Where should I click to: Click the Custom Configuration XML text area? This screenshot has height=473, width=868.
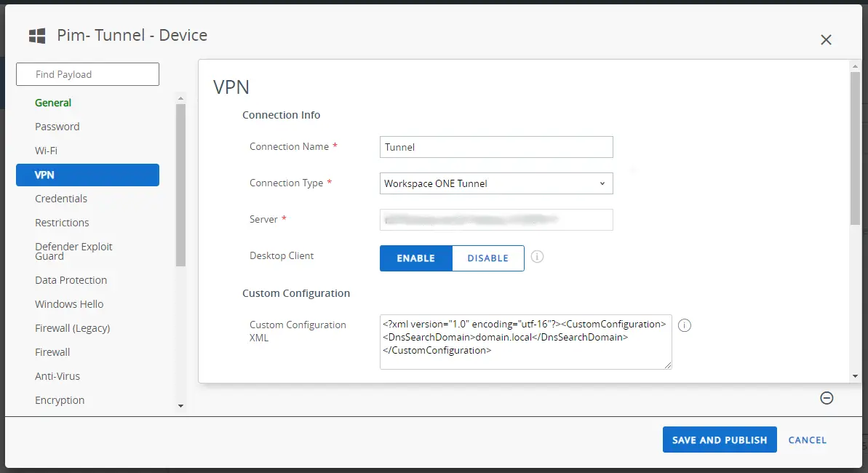click(526, 342)
